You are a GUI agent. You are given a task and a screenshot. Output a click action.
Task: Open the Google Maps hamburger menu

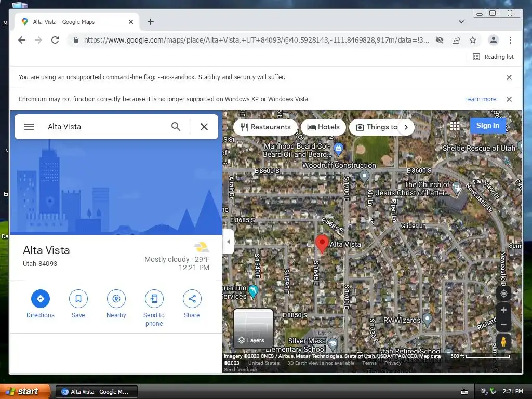(29, 127)
